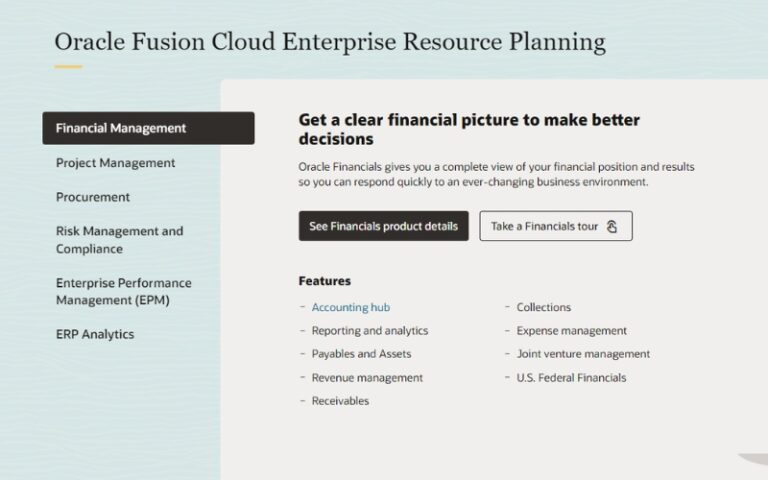Select the Revenue management feature link
Viewport: 768px width, 480px height.
point(367,378)
